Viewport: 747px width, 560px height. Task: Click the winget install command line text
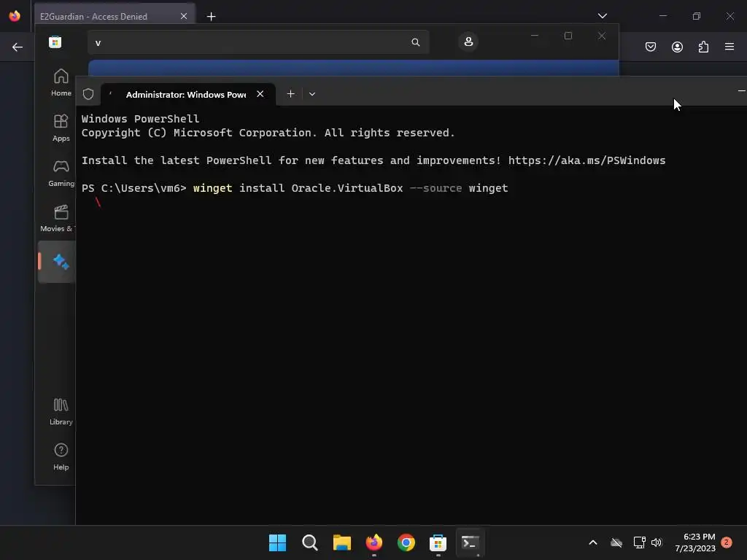point(350,188)
